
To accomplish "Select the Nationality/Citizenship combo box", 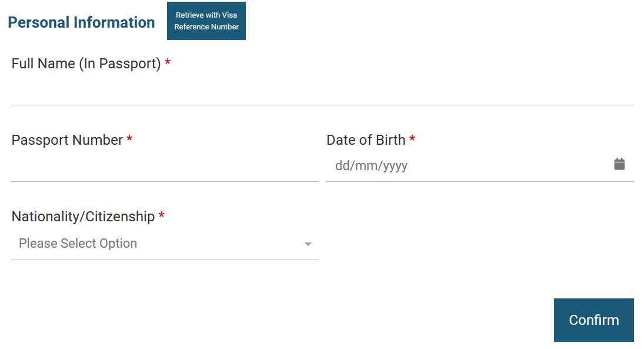I will 165,243.
